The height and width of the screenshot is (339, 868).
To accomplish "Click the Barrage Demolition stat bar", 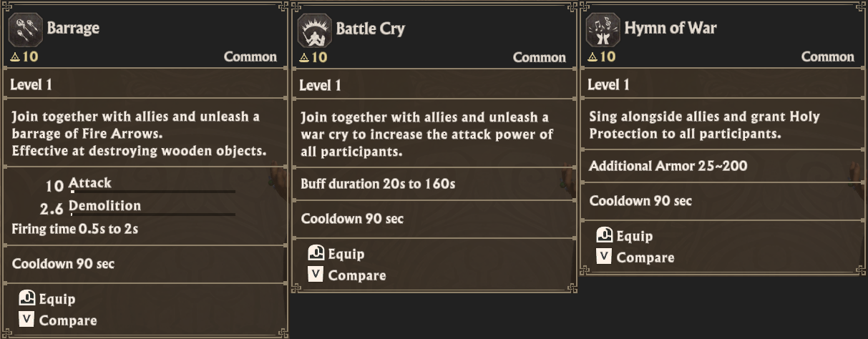I will click(152, 214).
